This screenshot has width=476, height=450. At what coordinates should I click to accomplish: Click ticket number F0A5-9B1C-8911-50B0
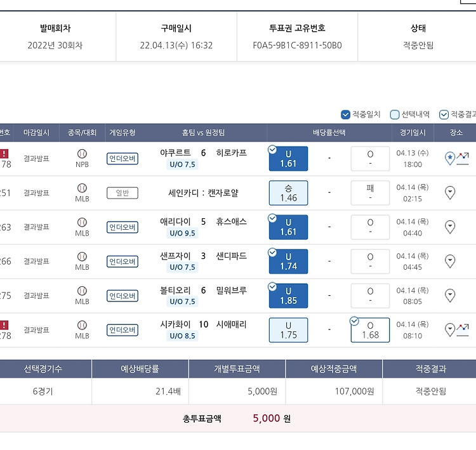point(297,46)
